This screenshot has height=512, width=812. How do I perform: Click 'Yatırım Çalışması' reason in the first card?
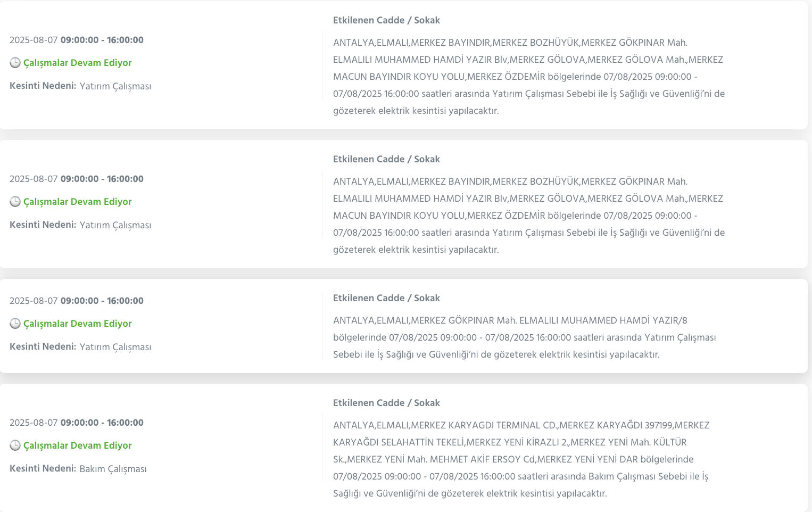pos(115,86)
